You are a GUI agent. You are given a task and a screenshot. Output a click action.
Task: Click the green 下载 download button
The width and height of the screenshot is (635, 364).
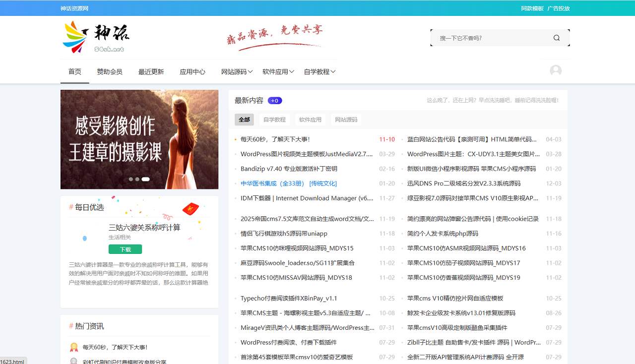125,249
